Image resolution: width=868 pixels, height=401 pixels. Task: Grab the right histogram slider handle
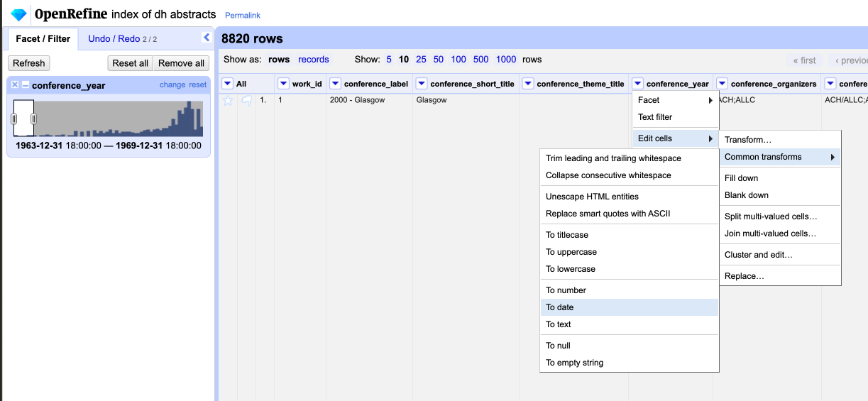pos(33,119)
